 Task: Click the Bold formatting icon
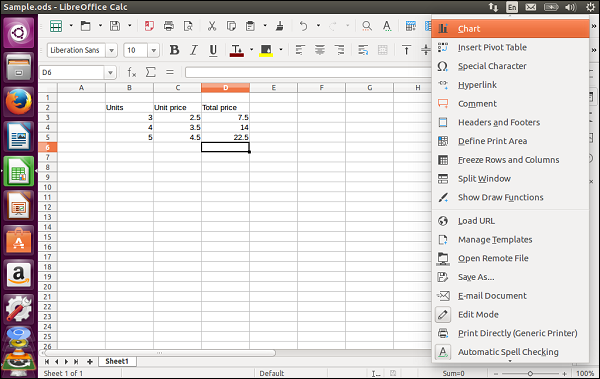click(174, 50)
